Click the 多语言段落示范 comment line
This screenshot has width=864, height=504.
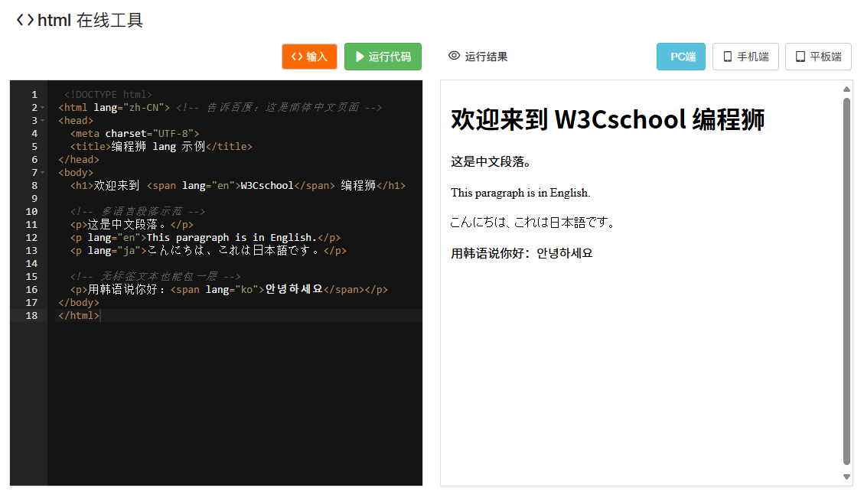coord(137,212)
